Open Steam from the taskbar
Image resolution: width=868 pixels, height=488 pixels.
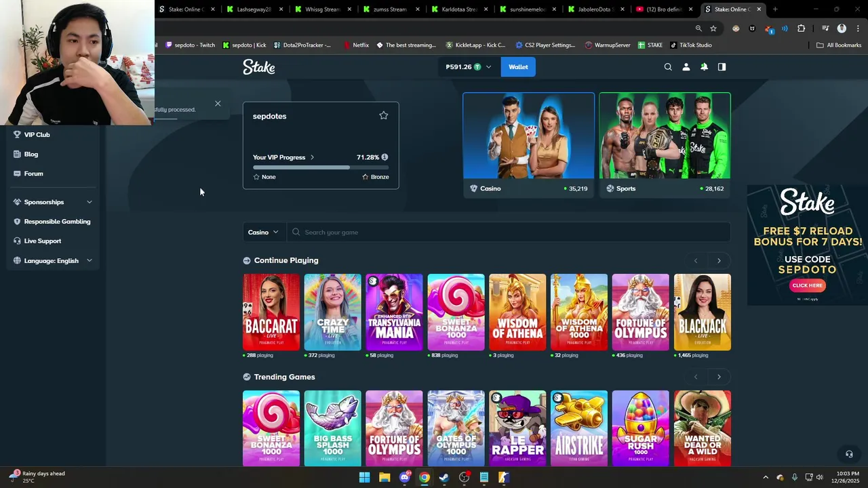tap(444, 477)
